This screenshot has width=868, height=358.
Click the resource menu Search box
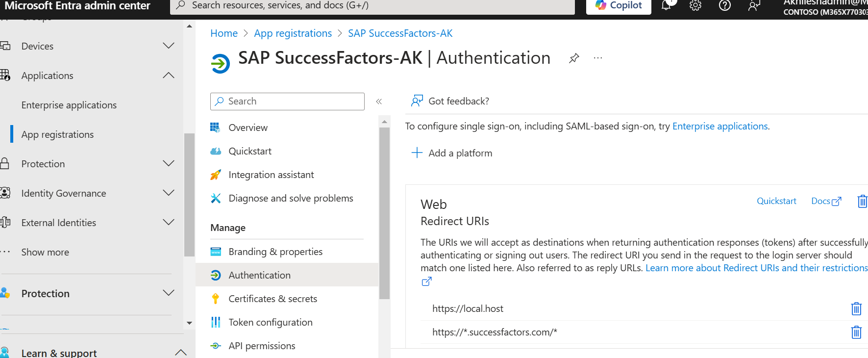click(x=287, y=102)
